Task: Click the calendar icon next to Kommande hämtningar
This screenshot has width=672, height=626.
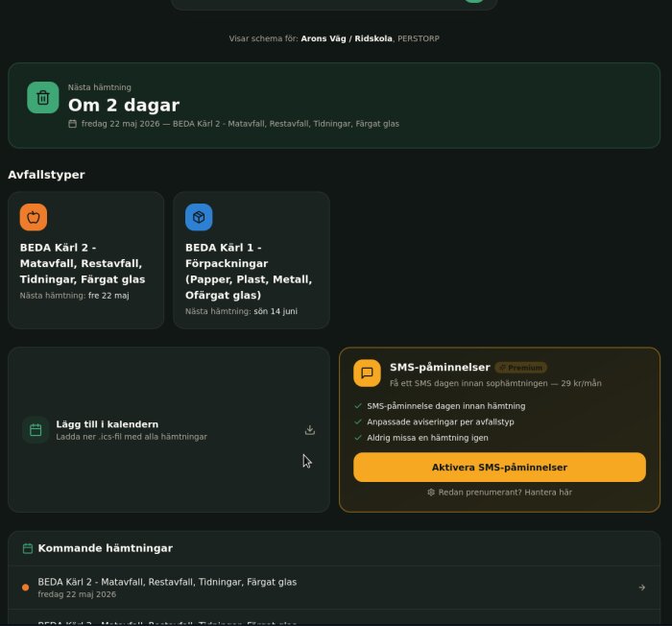Action: tap(28, 548)
